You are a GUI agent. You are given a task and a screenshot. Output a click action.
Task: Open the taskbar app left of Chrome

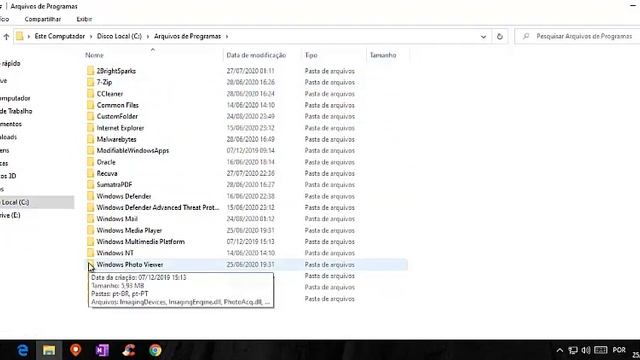(x=129, y=350)
